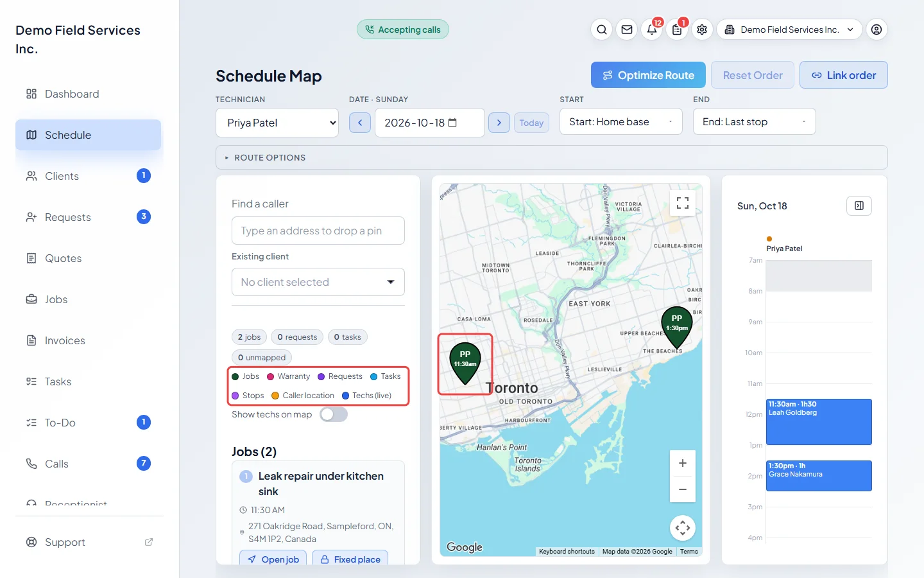Open the Existing client dropdown
Viewport: 924px width, 578px height.
318,282
